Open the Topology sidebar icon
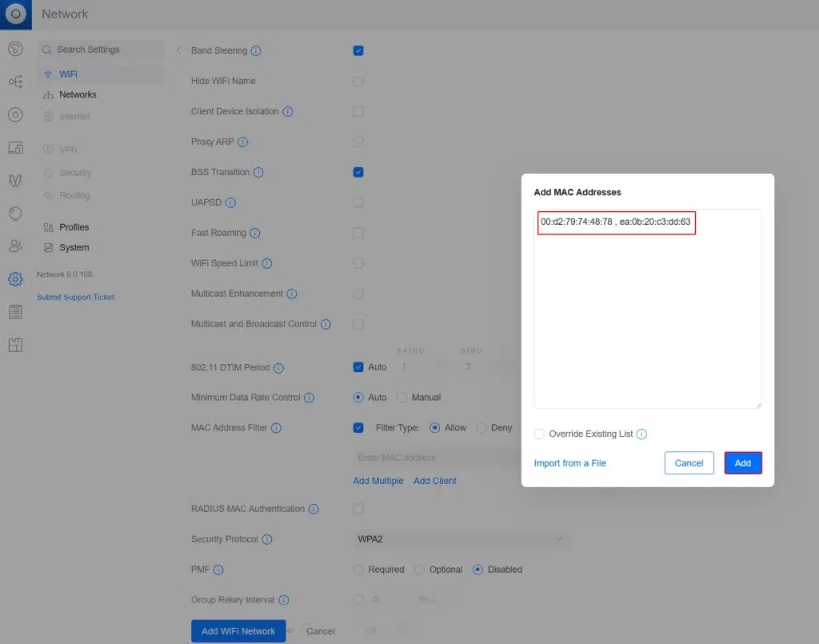This screenshot has height=644, width=819. click(x=16, y=82)
